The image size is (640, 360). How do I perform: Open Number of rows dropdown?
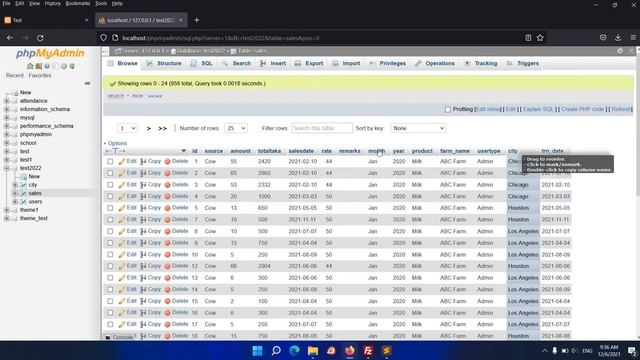pyautogui.click(x=236, y=128)
